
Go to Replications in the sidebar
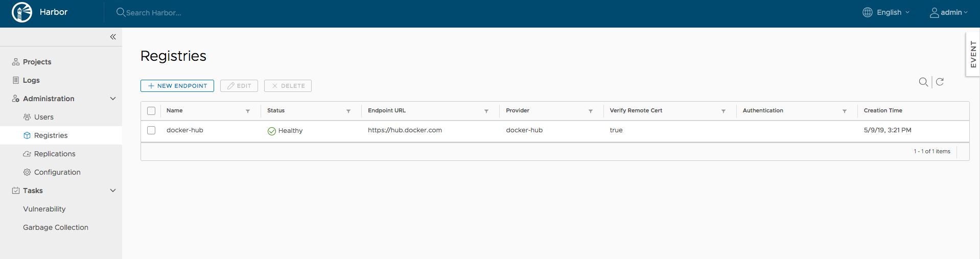coord(55,154)
